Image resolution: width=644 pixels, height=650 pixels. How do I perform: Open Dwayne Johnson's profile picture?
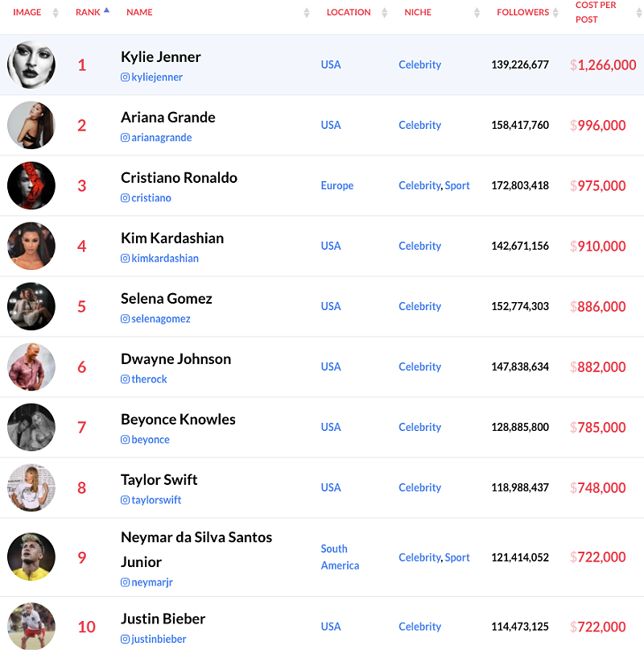pos(31,367)
